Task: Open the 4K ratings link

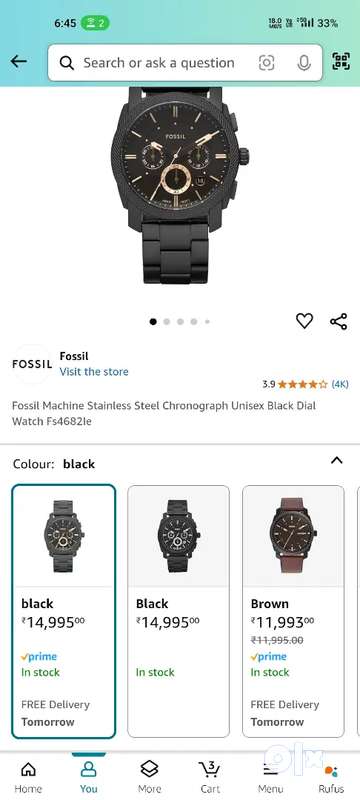Action: coord(340,384)
